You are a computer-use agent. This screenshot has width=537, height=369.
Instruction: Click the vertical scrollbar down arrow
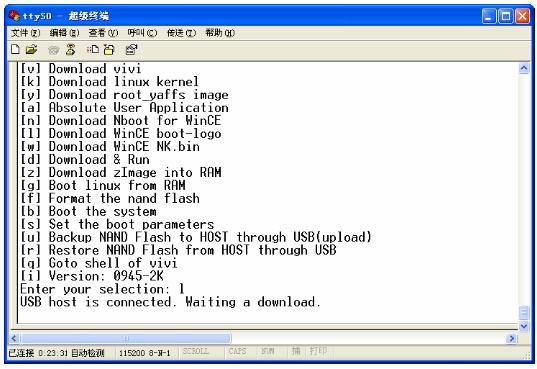tap(524, 327)
